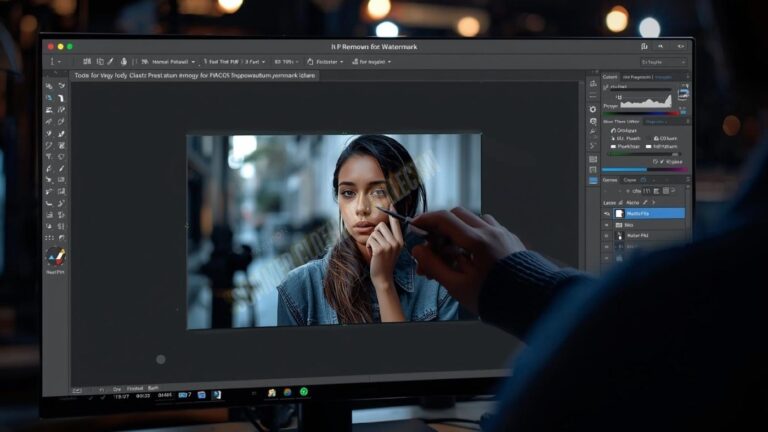Switch to the "Mow Them Littler" tab
This screenshot has height=432, width=768.
coord(622,121)
